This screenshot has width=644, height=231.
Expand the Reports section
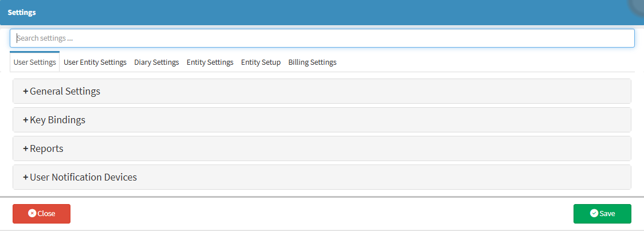[322, 148]
